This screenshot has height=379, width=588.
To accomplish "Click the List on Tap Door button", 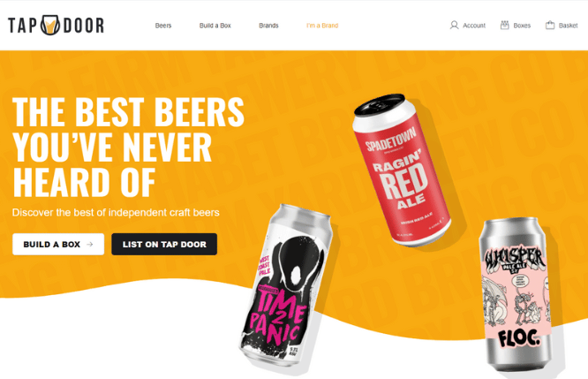I will (164, 245).
